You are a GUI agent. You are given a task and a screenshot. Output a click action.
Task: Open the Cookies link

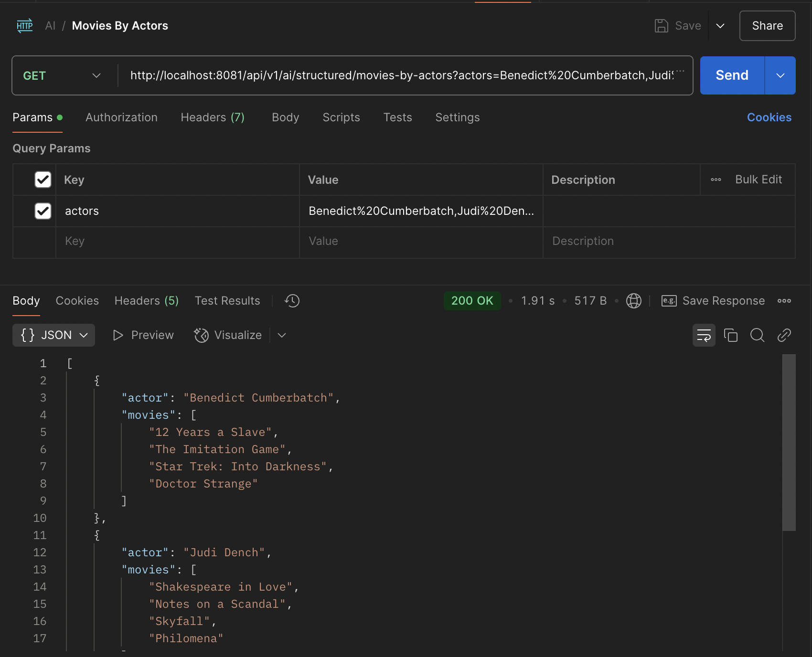[769, 117]
